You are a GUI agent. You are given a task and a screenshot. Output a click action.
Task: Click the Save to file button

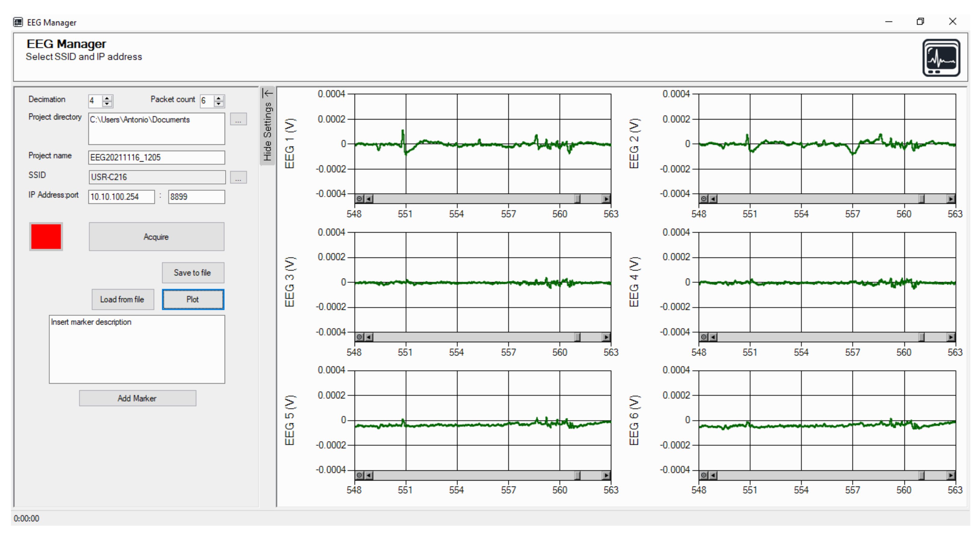tap(193, 273)
